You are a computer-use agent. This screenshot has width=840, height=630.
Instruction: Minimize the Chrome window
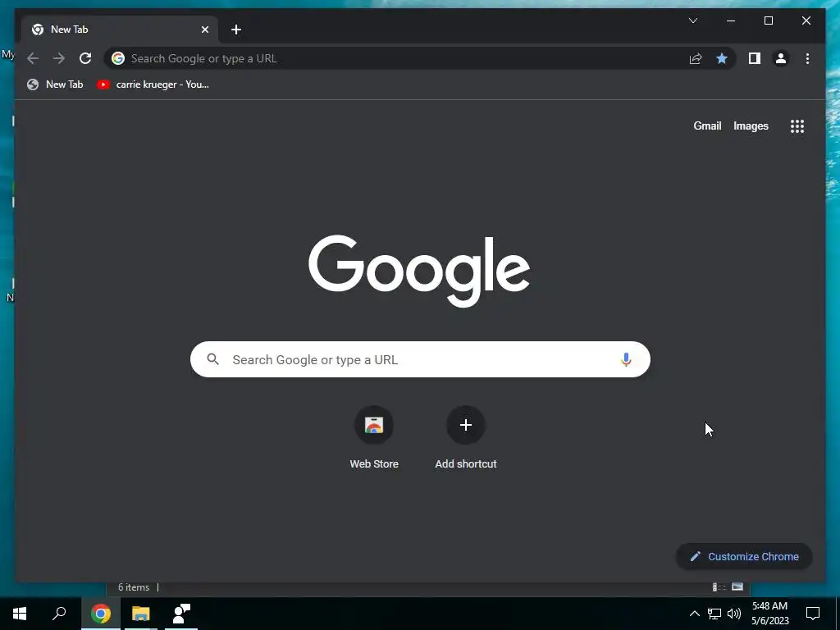(731, 21)
